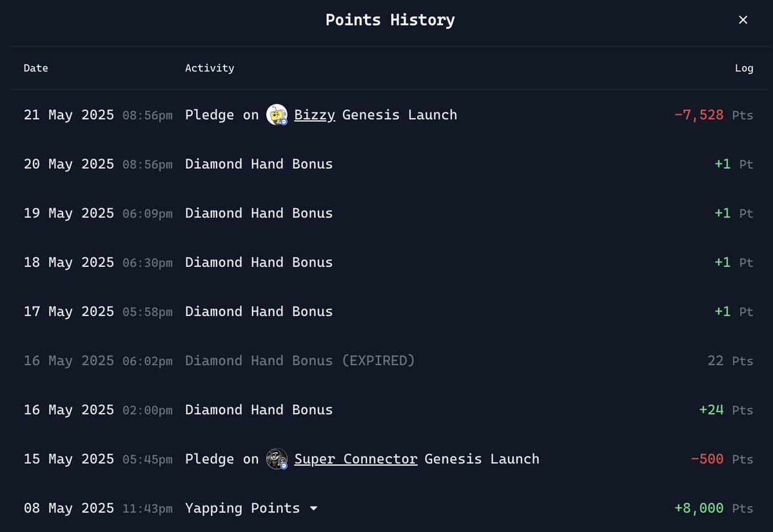Select the 20 May 2025 Diamond Hand Bonus row
This screenshot has width=773, height=532.
click(x=389, y=164)
